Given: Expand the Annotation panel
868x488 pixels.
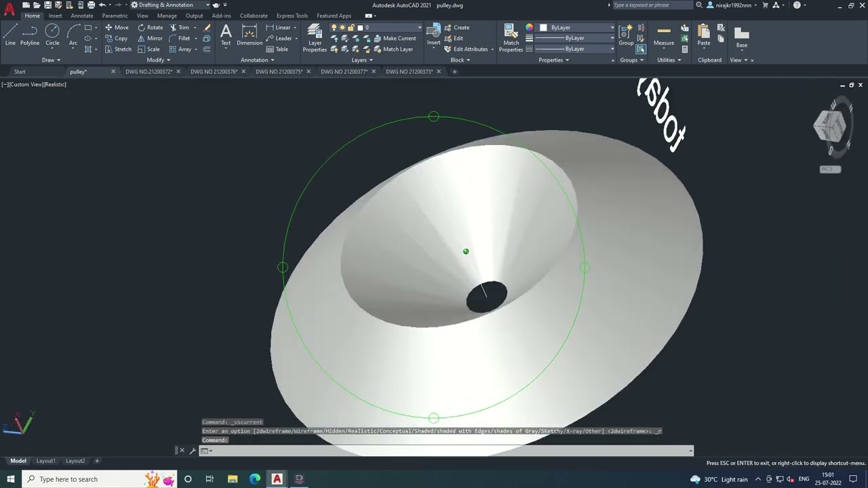Looking at the screenshot, I should [258, 60].
